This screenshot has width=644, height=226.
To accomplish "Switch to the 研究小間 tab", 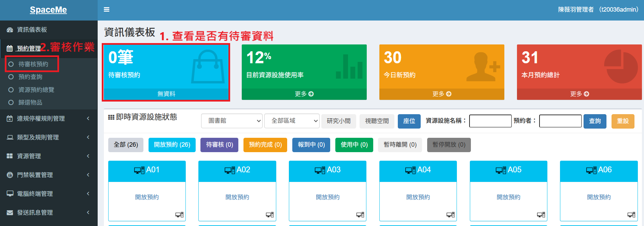I will (x=338, y=121).
